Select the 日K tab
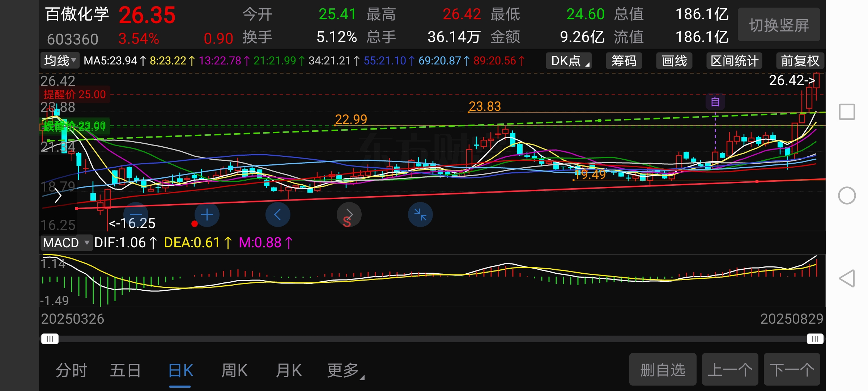The image size is (868, 391). 180,370
